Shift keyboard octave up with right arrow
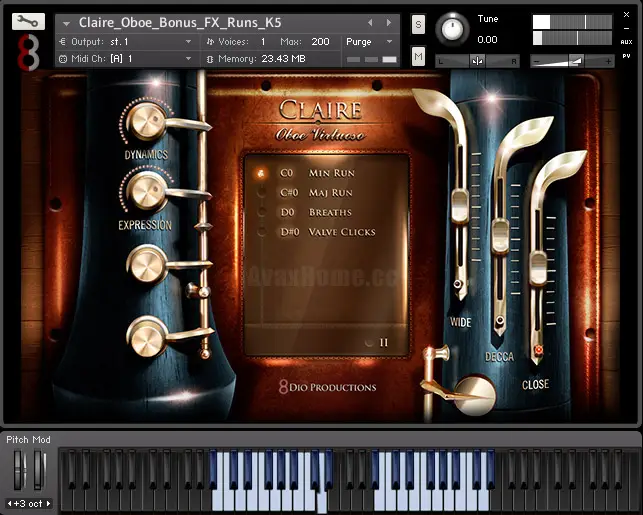Screen dimensions: 643x515 coord(48,503)
